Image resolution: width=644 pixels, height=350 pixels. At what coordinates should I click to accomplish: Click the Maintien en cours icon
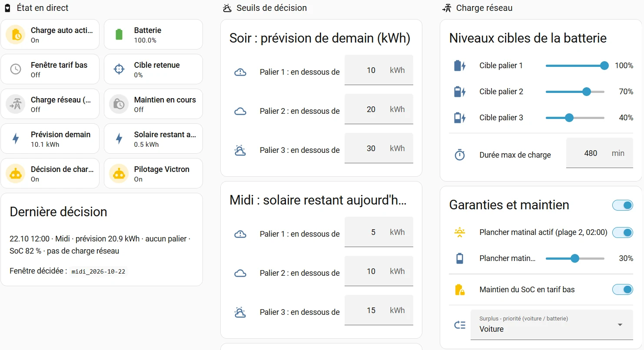pos(119,104)
